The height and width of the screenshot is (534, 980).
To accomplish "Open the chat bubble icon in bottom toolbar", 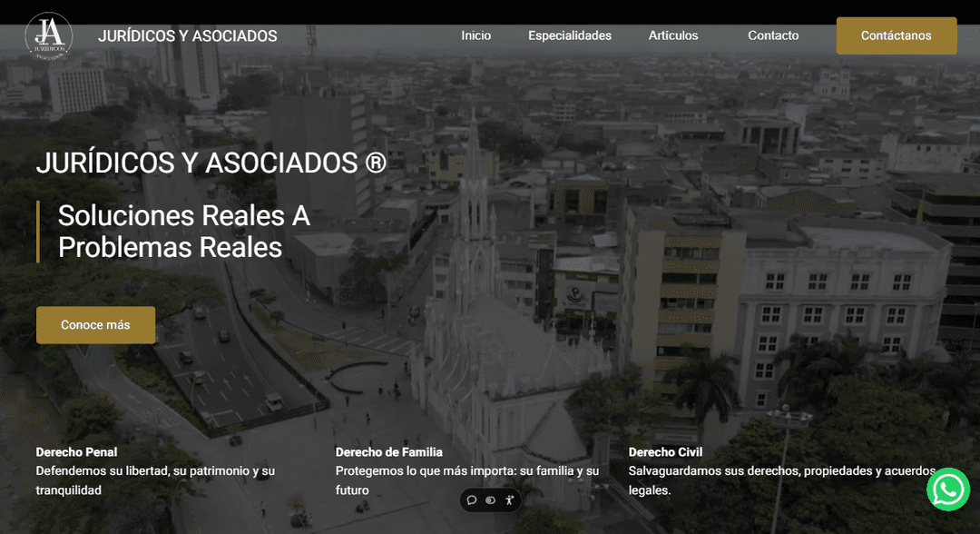I will point(472,500).
